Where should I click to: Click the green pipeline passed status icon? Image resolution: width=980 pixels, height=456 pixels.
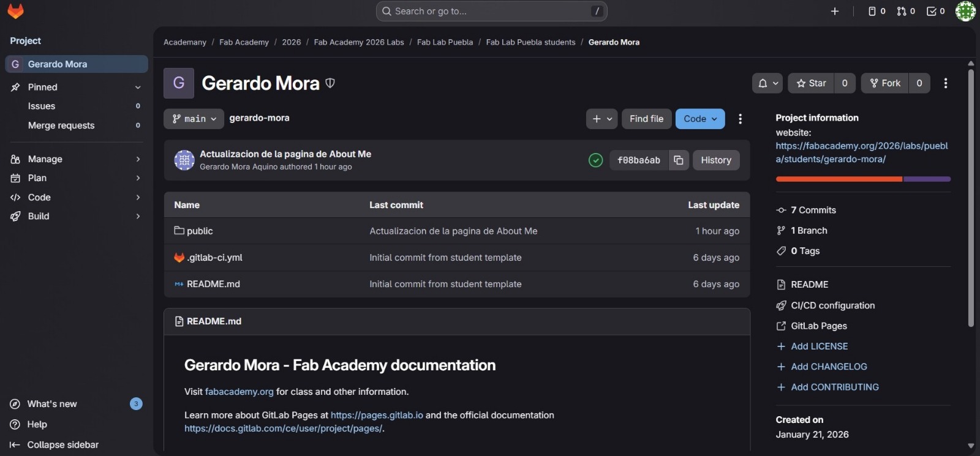click(x=595, y=160)
